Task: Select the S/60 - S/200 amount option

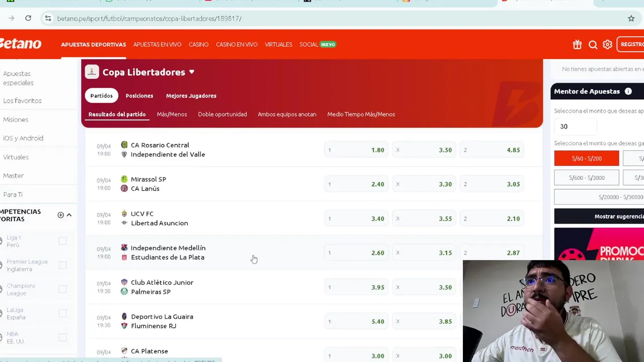Action: pyautogui.click(x=587, y=158)
